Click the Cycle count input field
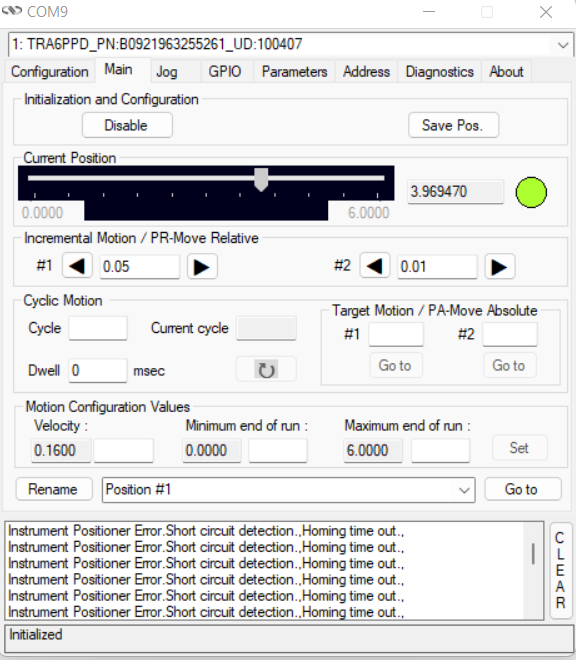 [x=98, y=328]
